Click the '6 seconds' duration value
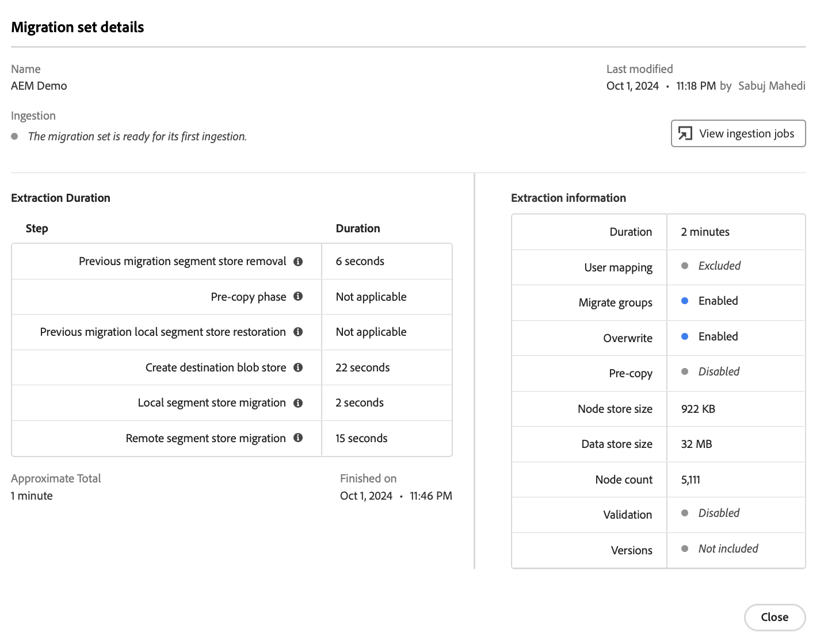The height and width of the screenshot is (644, 824). coord(360,261)
